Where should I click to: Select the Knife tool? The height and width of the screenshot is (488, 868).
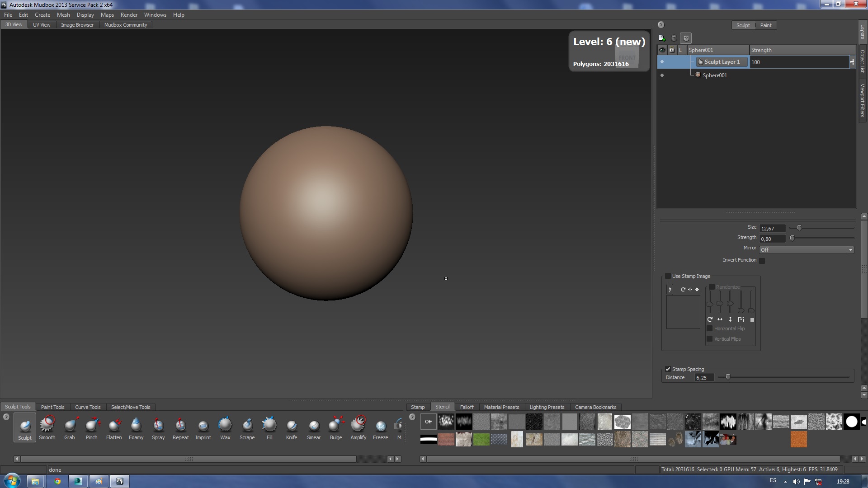[292, 427]
